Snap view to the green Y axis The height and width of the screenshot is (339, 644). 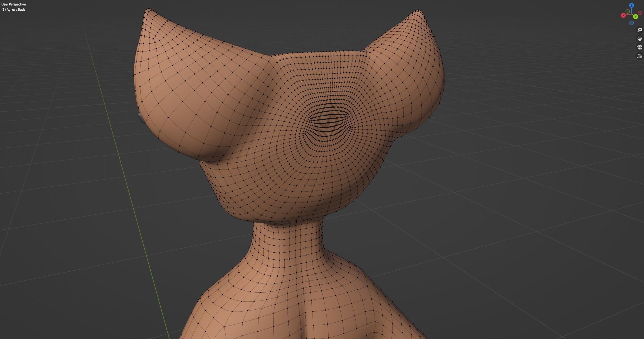pyautogui.click(x=635, y=17)
